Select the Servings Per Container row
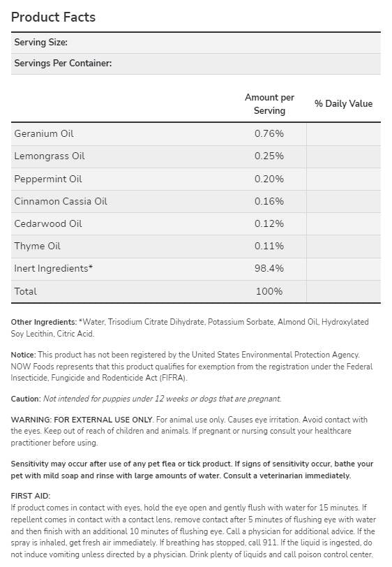The height and width of the screenshot is (567, 392). (196, 64)
